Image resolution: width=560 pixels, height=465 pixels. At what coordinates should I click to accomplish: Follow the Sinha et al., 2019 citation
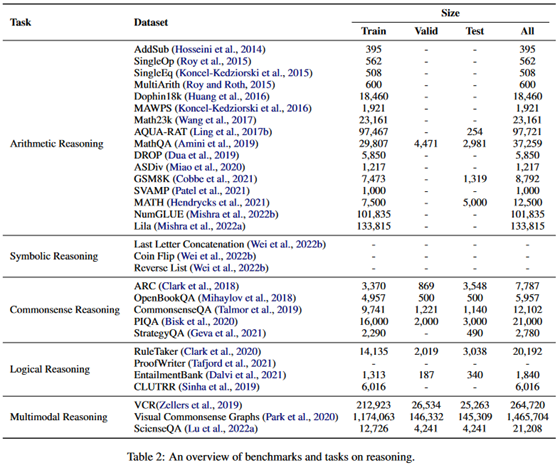tap(219, 387)
